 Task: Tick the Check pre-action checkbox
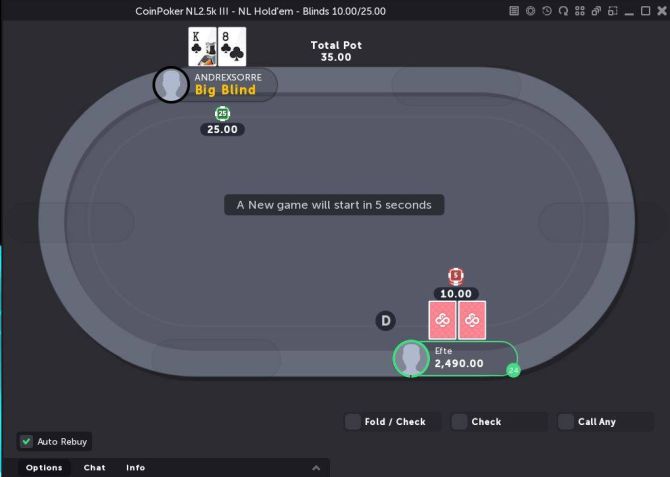tap(459, 421)
